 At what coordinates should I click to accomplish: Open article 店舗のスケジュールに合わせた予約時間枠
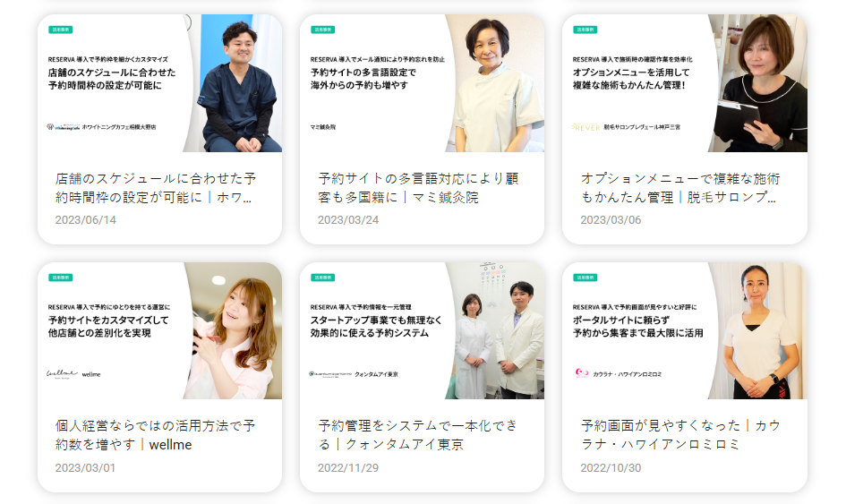click(x=156, y=188)
